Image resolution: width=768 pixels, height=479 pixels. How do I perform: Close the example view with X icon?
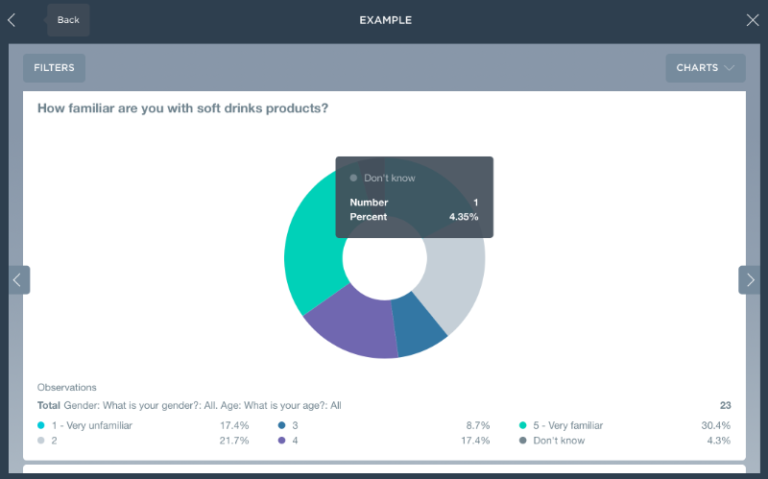752,20
